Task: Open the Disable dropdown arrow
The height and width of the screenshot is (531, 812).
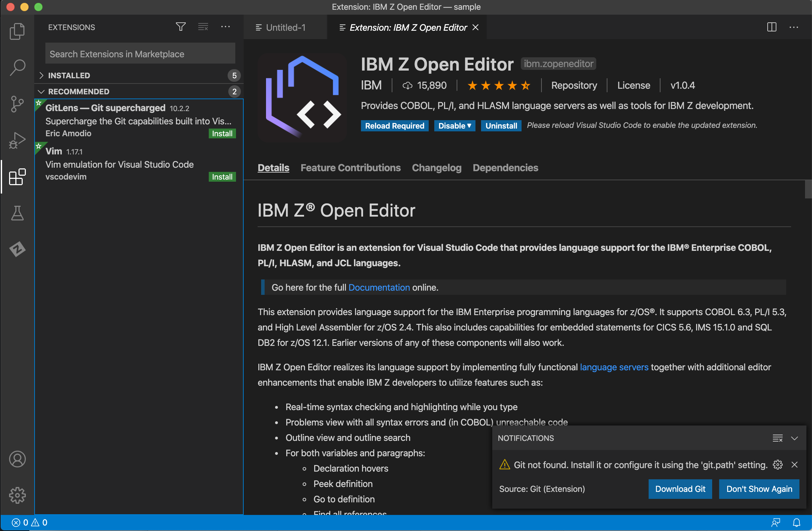Action: point(469,125)
